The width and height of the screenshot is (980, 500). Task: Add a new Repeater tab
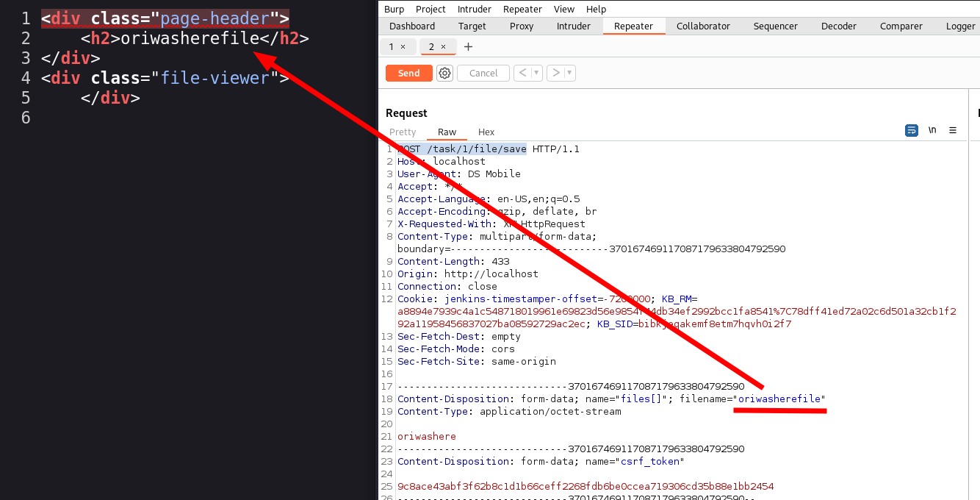468,47
